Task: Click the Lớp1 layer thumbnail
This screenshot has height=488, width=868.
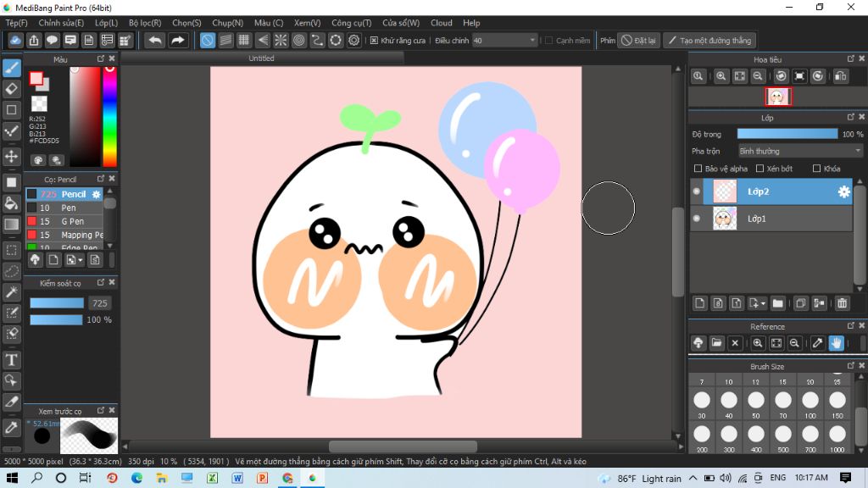Action: [x=725, y=219]
